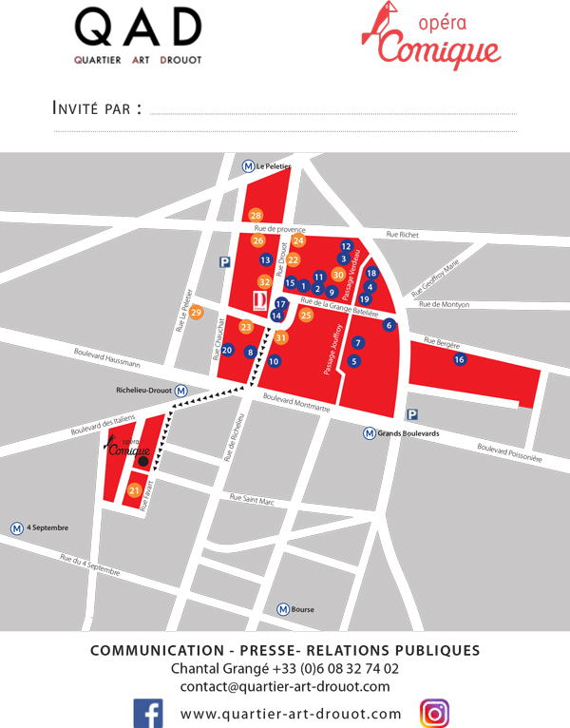Click the Facebook icon
This screenshot has width=570, height=728.
pos(148,713)
